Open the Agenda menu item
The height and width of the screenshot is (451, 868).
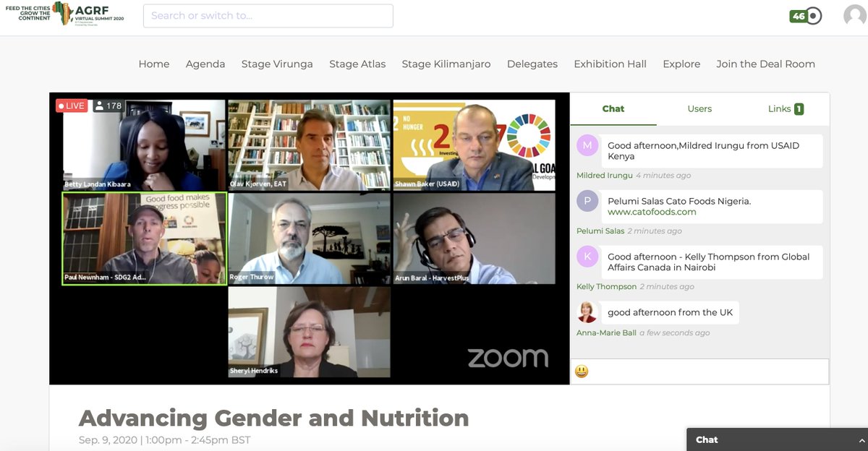(205, 64)
